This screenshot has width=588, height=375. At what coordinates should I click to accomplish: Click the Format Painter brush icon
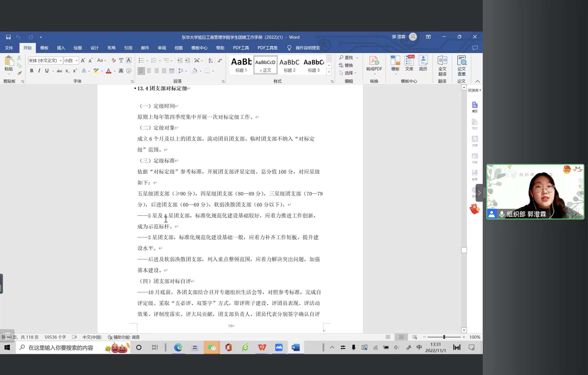[19, 73]
